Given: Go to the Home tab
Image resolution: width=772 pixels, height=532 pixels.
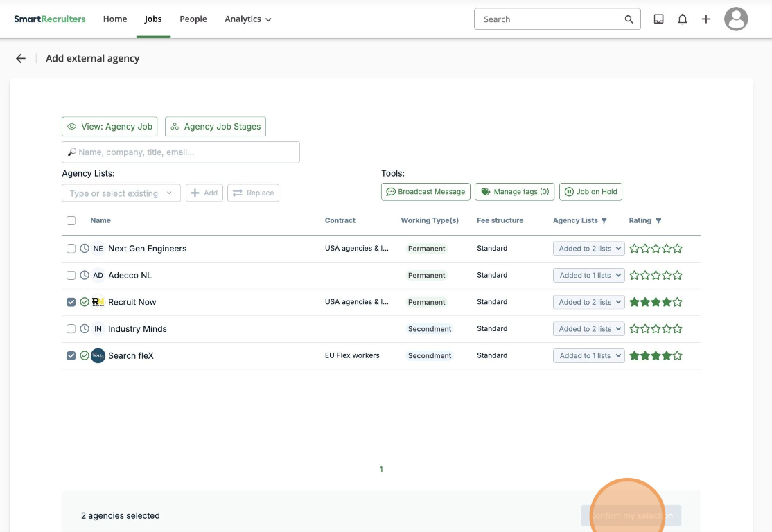Looking at the screenshot, I should [115, 19].
